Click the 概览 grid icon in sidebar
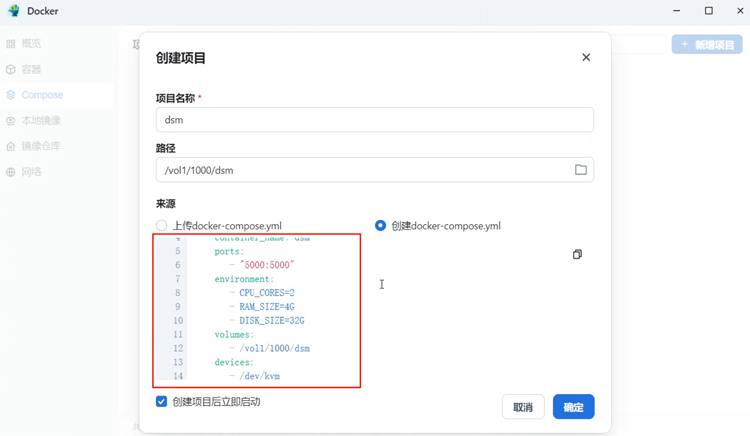 (11, 44)
